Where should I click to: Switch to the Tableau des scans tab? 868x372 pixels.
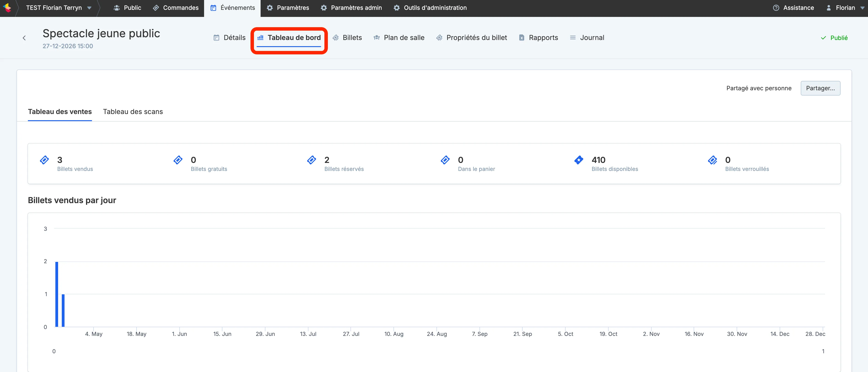pos(133,112)
